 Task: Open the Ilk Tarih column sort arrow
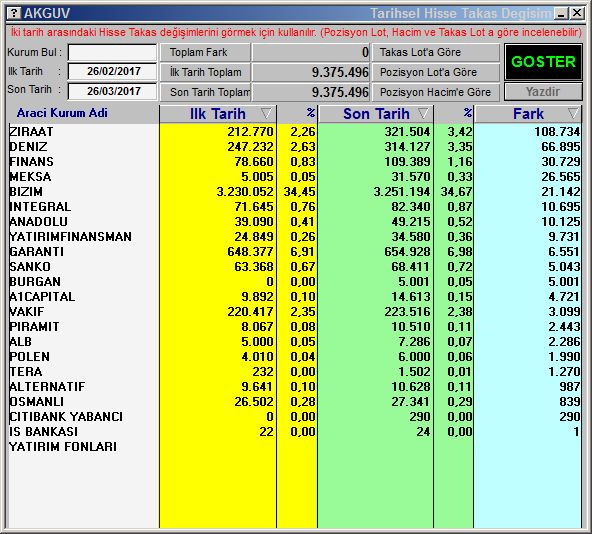coord(266,113)
